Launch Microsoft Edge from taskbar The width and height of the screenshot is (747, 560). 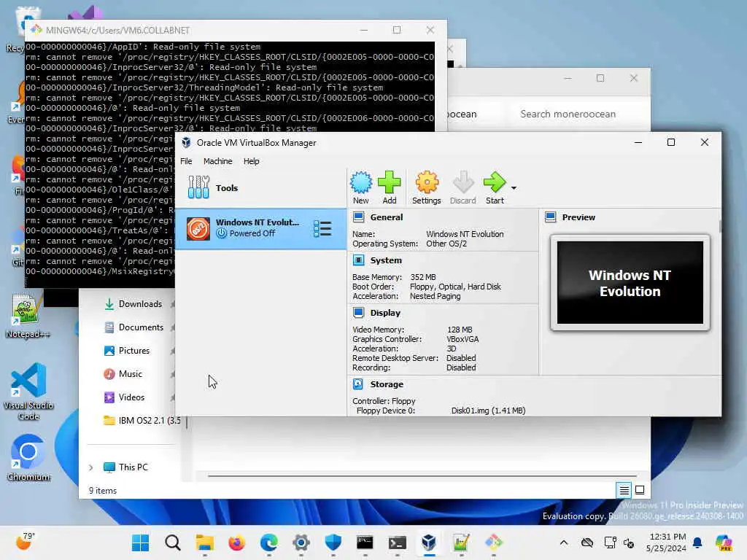269,542
